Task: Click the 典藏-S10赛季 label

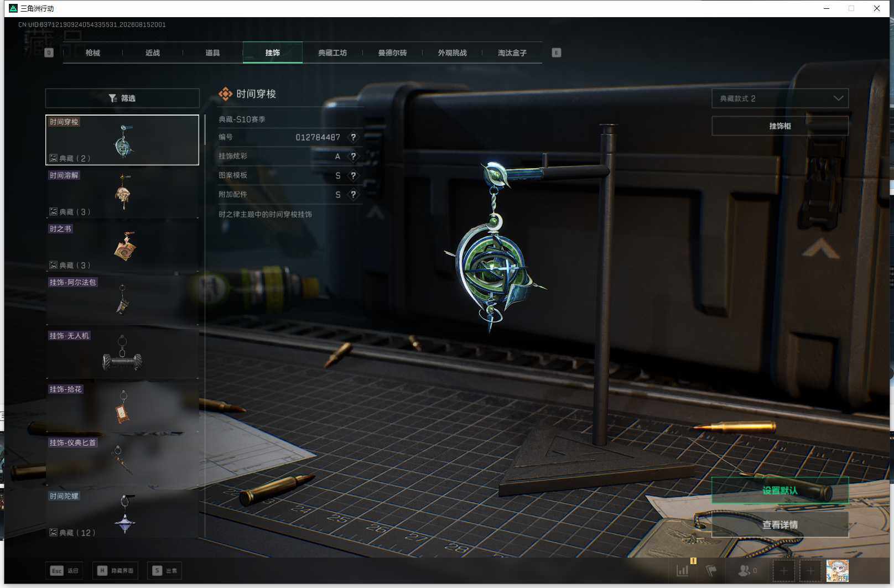Action: click(242, 119)
